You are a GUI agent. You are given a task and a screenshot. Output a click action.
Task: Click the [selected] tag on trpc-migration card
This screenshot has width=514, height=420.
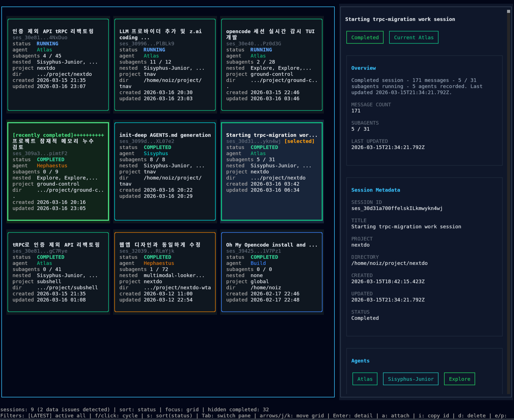tap(299, 141)
